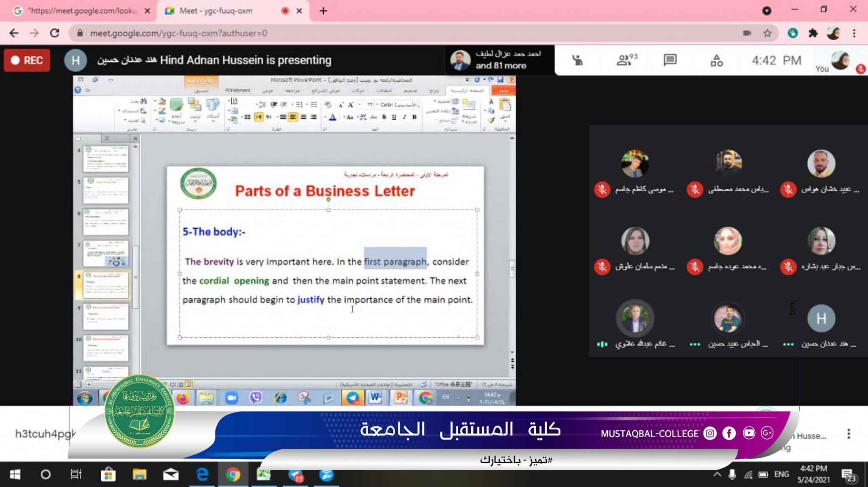The height and width of the screenshot is (487, 868).
Task: Bookmark page with the star icon
Action: [767, 33]
